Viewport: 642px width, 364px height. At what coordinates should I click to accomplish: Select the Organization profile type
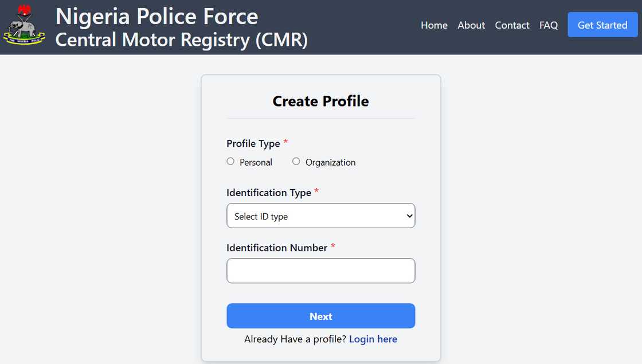click(x=296, y=161)
